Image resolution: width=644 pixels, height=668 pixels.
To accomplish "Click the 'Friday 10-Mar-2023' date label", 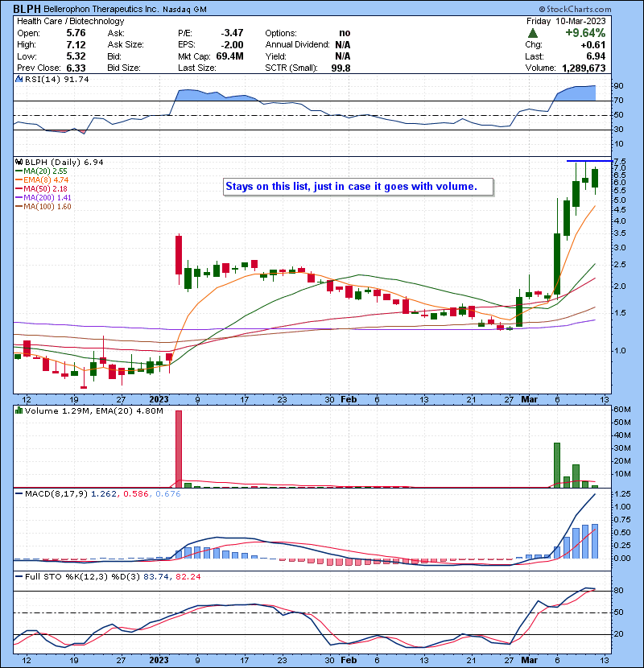I will 566,21.
